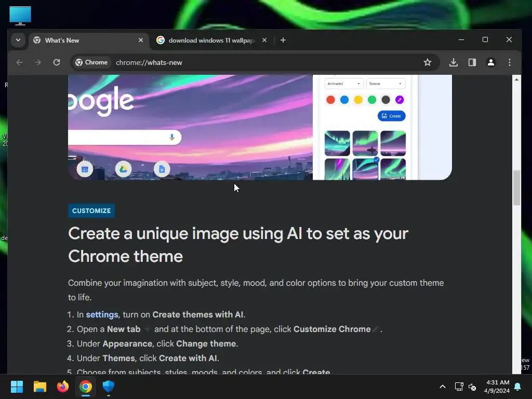The image size is (532, 399).
Task: Click the scrollbar up arrow
Action: (516, 79)
